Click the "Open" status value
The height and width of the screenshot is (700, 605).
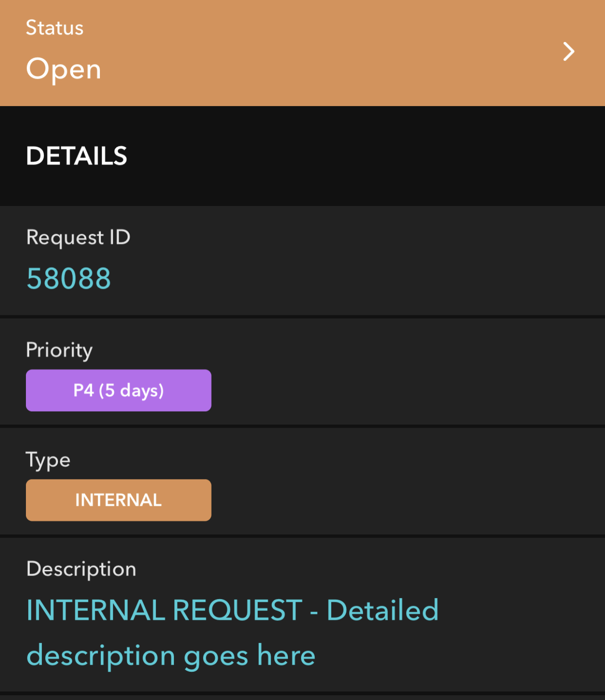(64, 69)
